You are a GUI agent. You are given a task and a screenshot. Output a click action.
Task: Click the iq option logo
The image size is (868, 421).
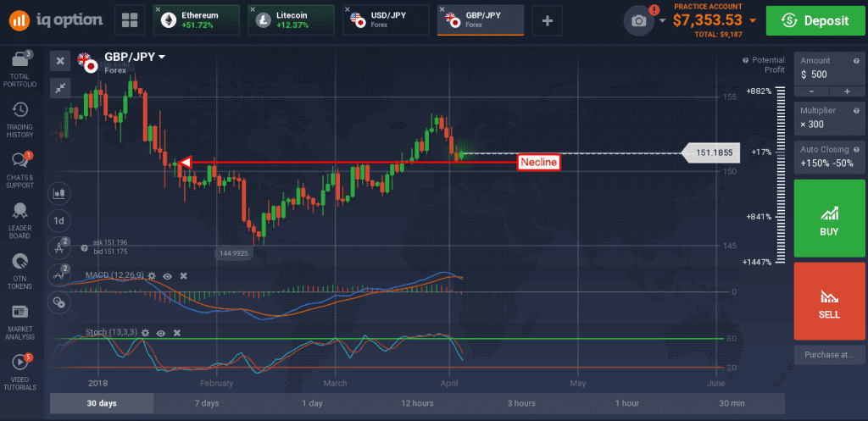(56, 20)
